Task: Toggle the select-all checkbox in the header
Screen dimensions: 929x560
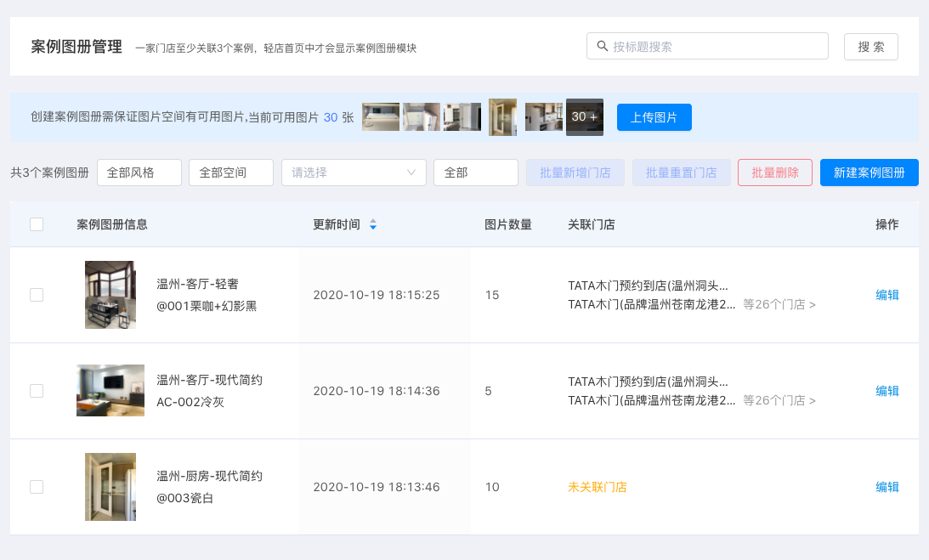Action: 37,224
